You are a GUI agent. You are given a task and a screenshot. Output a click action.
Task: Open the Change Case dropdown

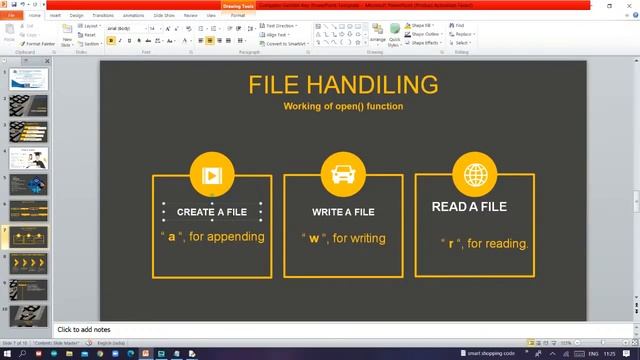[x=171, y=41]
